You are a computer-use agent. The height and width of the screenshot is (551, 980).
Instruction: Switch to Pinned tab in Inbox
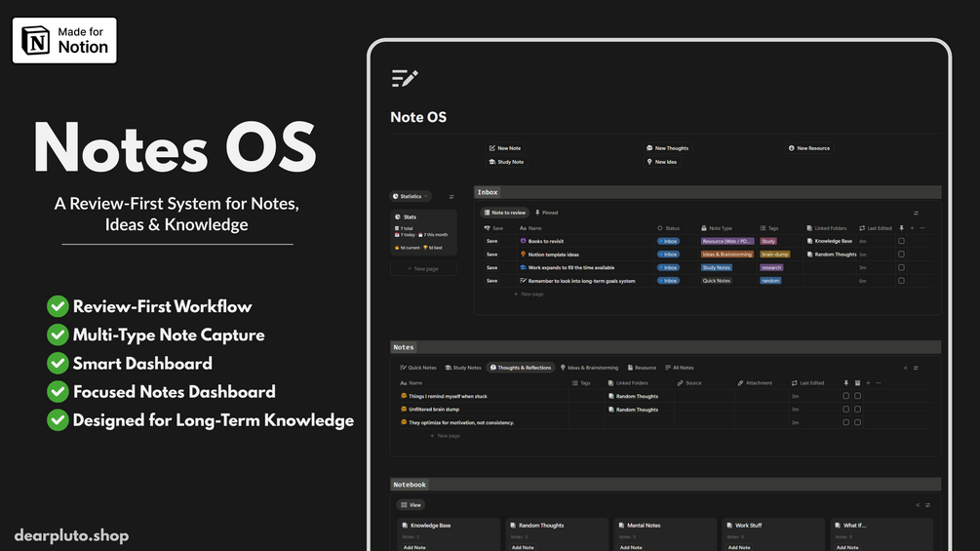click(546, 213)
